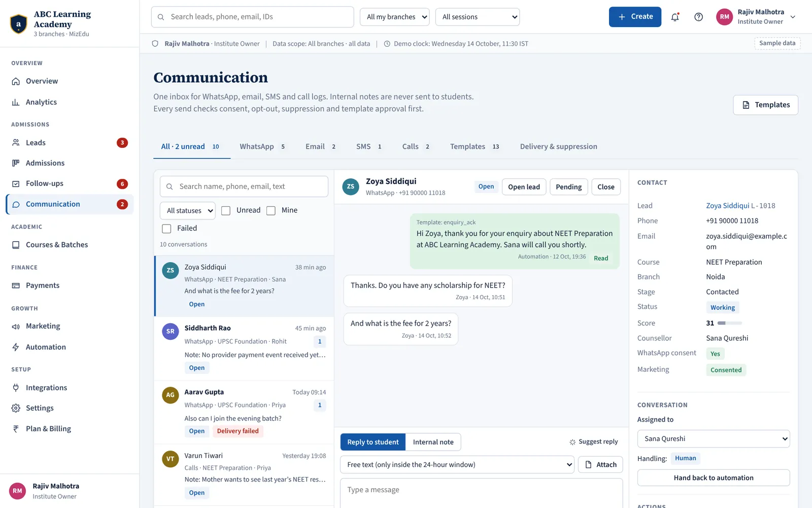This screenshot has width=812, height=508.
Task: Click the Create button
Action: pyautogui.click(x=635, y=17)
